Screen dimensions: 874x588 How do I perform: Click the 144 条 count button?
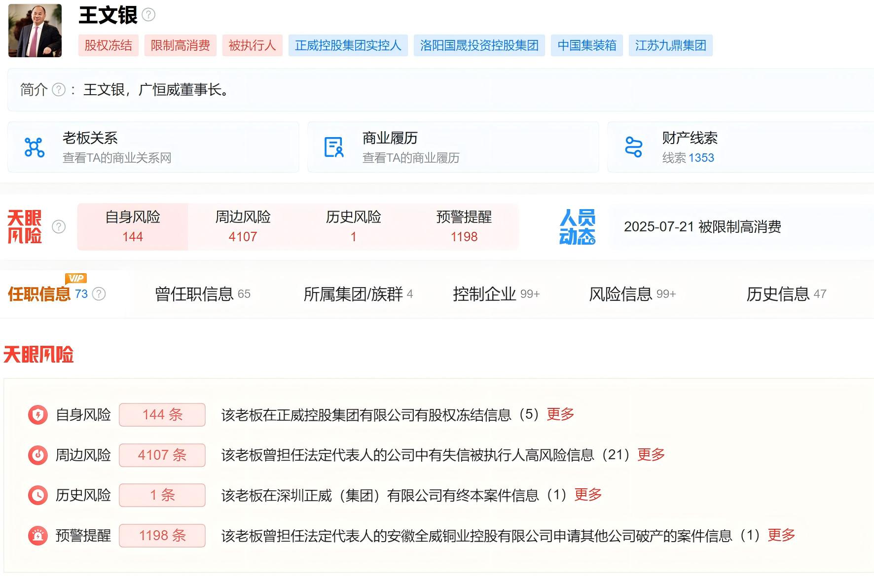pyautogui.click(x=162, y=415)
